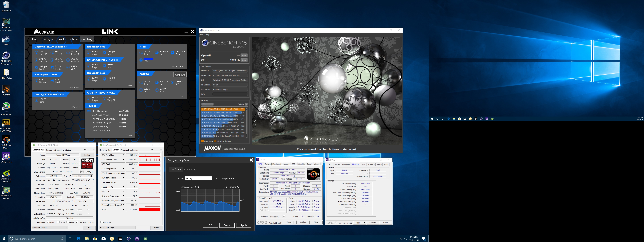
Task: Open Microsoft Edge from the taskbar
Action: click(78, 239)
